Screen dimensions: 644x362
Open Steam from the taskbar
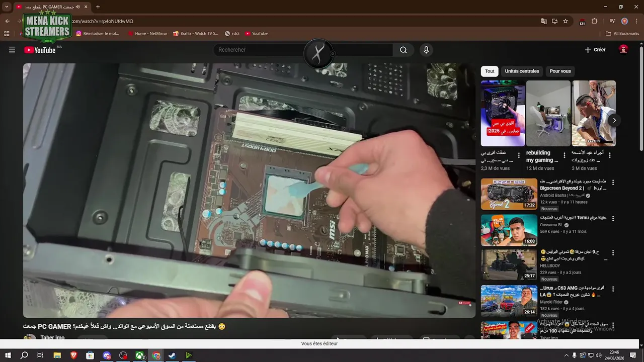pos(172,355)
